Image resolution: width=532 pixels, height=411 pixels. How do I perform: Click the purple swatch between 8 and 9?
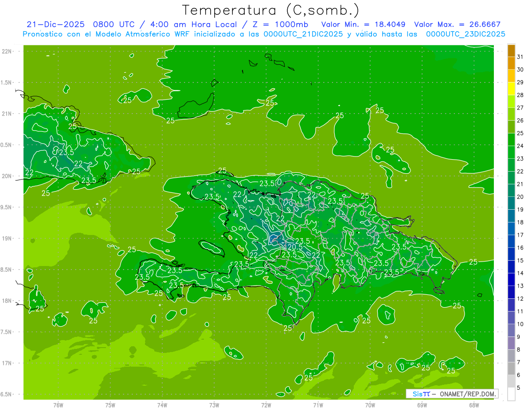(x=511, y=343)
